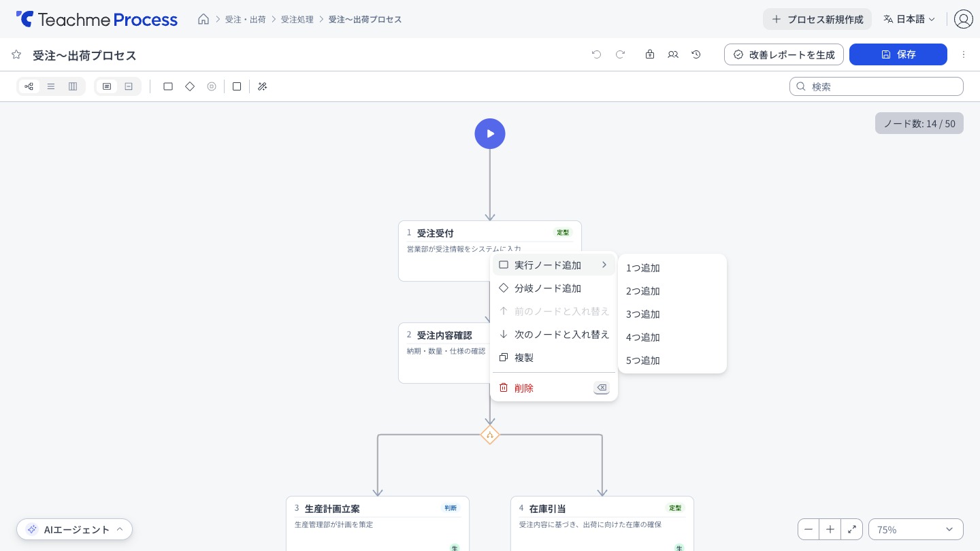This screenshot has height=551, width=980.
Task: Click the orange branch diamond on canvas
Action: click(x=490, y=435)
